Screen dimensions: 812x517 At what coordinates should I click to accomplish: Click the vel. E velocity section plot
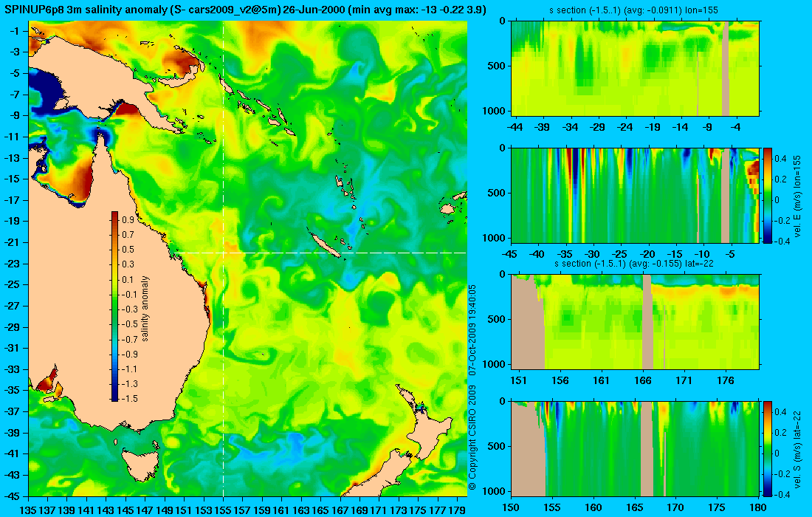point(636,195)
